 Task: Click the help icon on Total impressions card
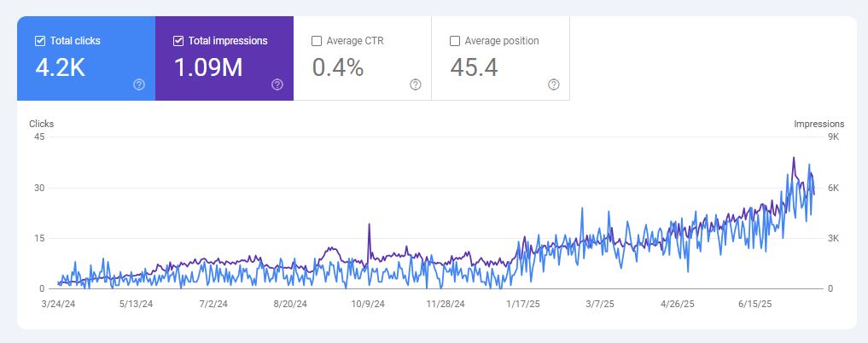click(x=277, y=84)
